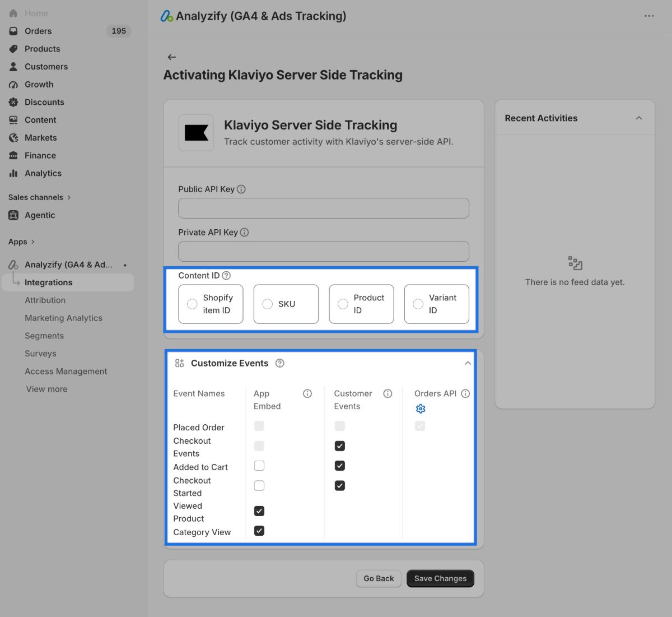The image size is (672, 617).
Task: Uncheck Checkout Started Customer Events checkbox
Action: (340, 486)
